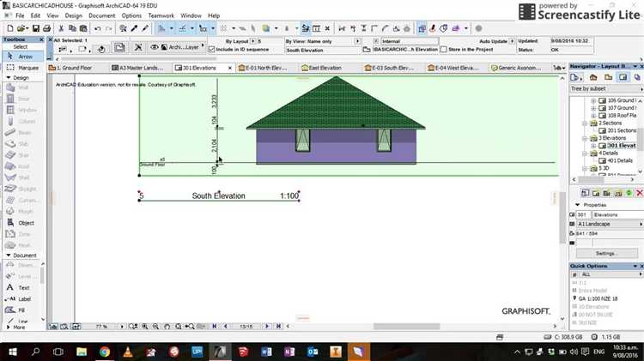Open Word from the taskbar
Viewport: 644px width, 361px height.
(x=266, y=352)
